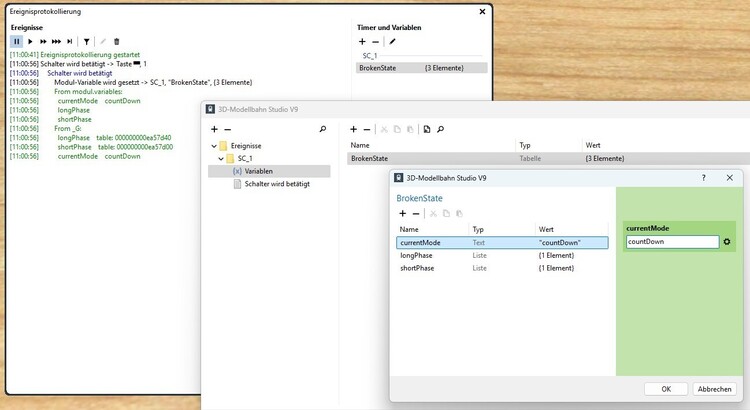Select BrokenState in Timer und Variablen
Image resolution: width=750 pixels, height=410 pixels.
(x=422, y=68)
